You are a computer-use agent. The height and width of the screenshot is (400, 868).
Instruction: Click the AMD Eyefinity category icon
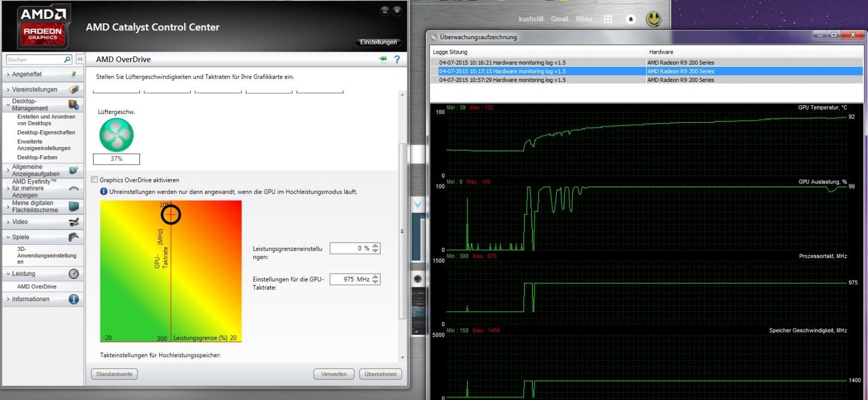coord(74,188)
